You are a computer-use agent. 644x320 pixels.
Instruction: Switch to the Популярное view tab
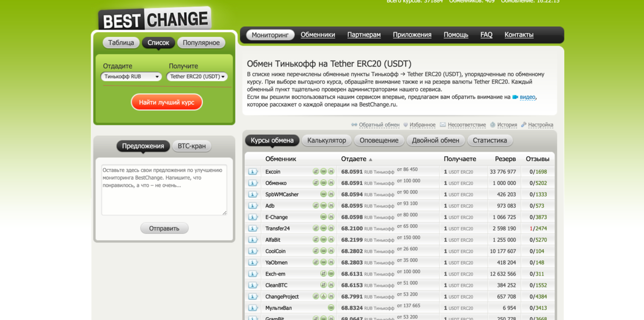201,43
